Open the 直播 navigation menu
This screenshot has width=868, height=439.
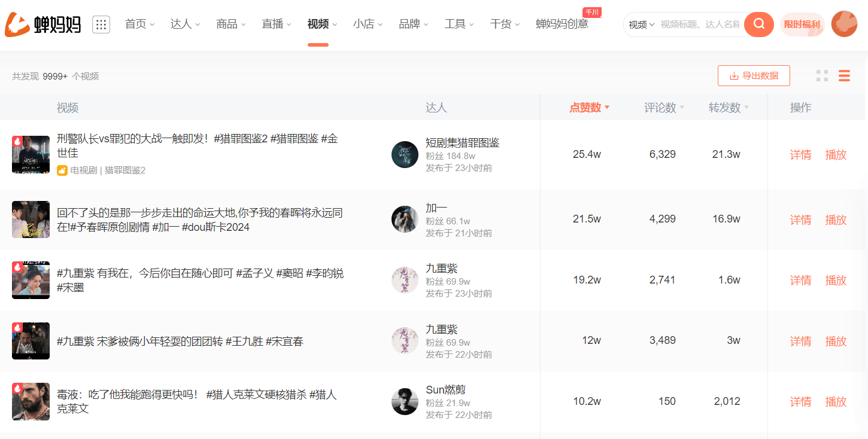click(x=276, y=24)
